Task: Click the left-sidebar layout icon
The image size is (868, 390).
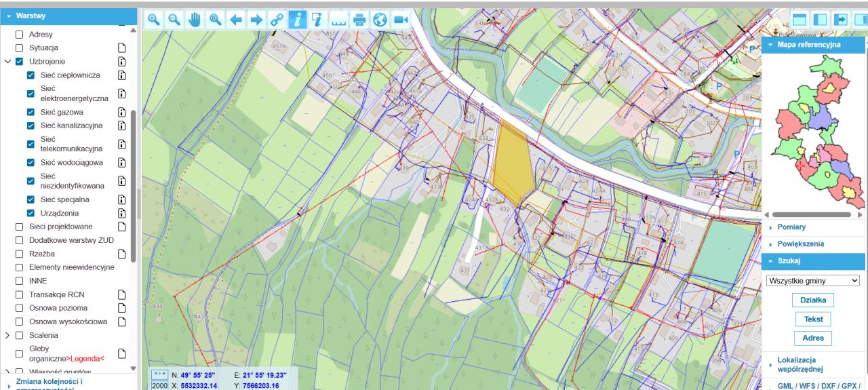Action: click(x=820, y=20)
